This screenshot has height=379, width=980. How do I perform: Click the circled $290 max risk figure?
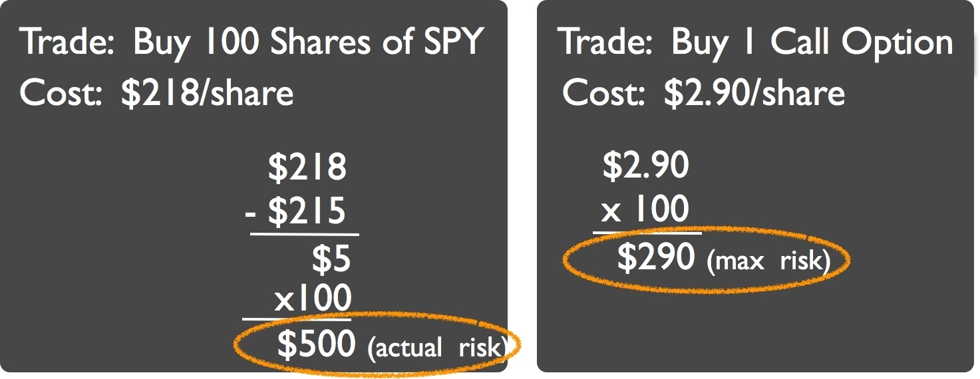coord(656,257)
